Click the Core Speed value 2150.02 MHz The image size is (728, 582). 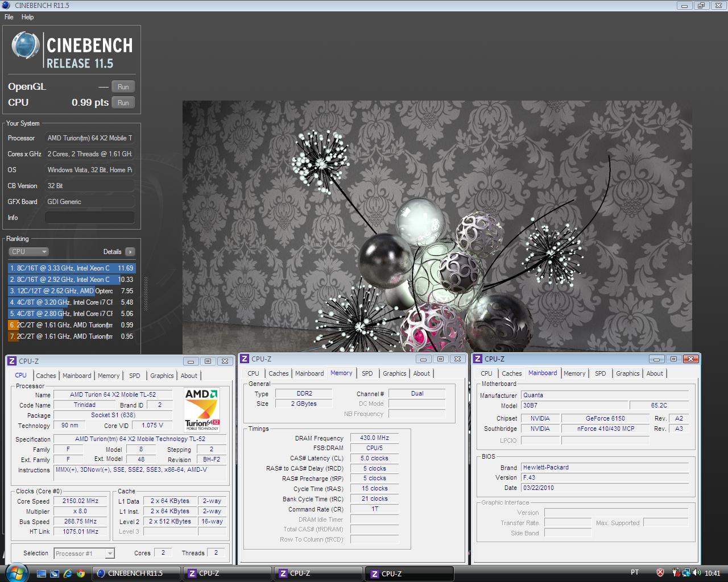80,501
